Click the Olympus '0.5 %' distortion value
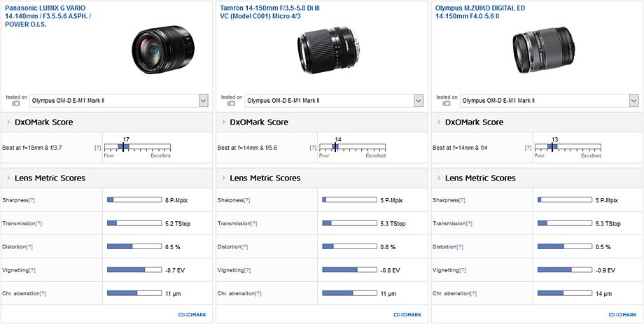Viewport: 644px width, 324px height. (603, 247)
